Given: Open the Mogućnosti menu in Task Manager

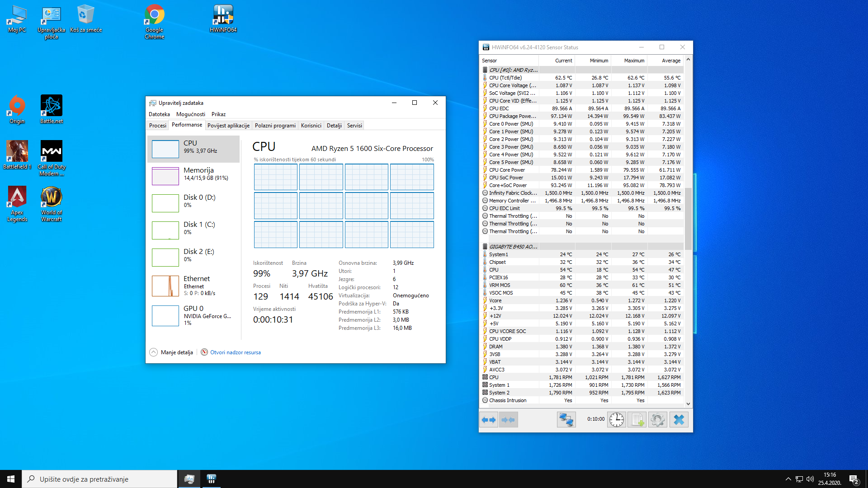Looking at the screenshot, I should click(x=190, y=114).
